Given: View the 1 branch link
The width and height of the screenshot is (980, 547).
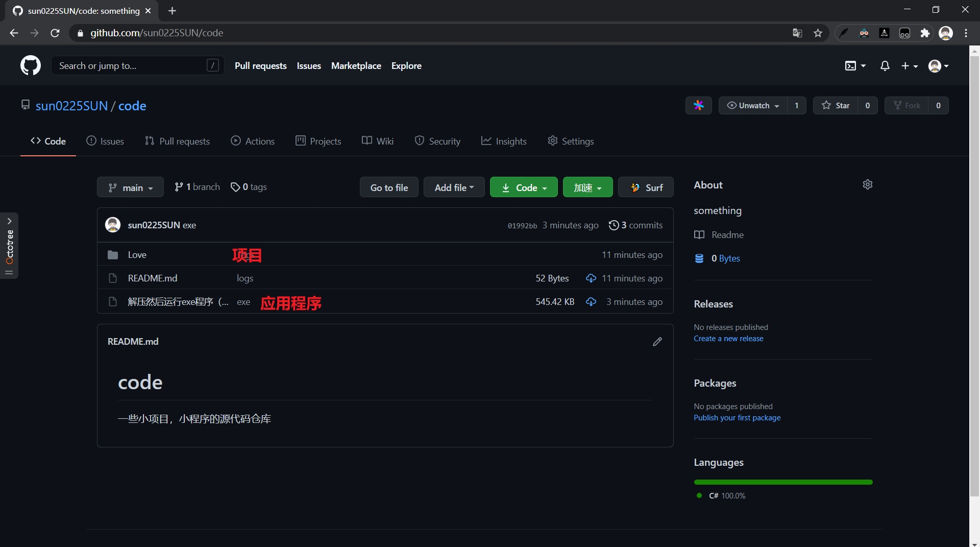Looking at the screenshot, I should (x=197, y=187).
